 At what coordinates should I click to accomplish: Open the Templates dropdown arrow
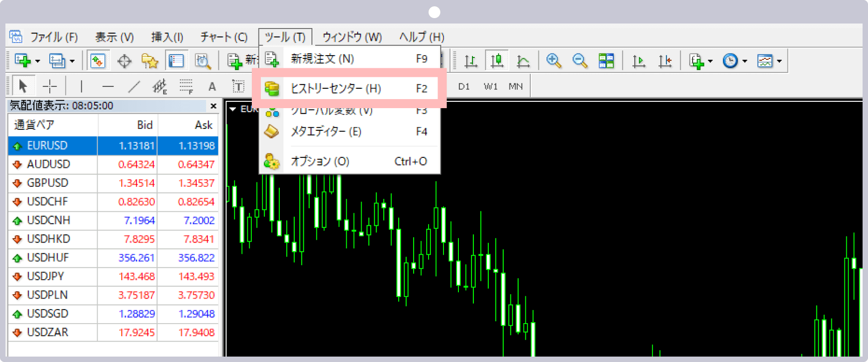pos(779,61)
